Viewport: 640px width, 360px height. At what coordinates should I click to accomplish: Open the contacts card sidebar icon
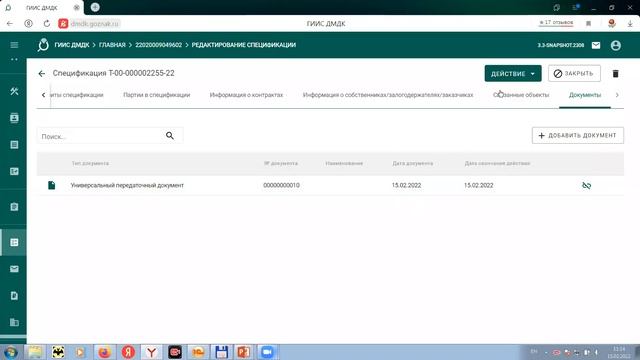click(x=14, y=118)
